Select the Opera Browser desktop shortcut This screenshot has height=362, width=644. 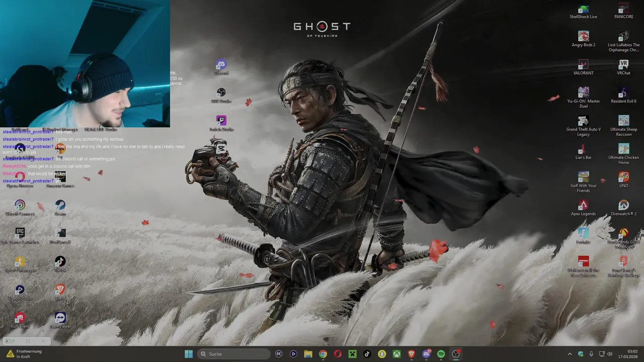[20, 179]
